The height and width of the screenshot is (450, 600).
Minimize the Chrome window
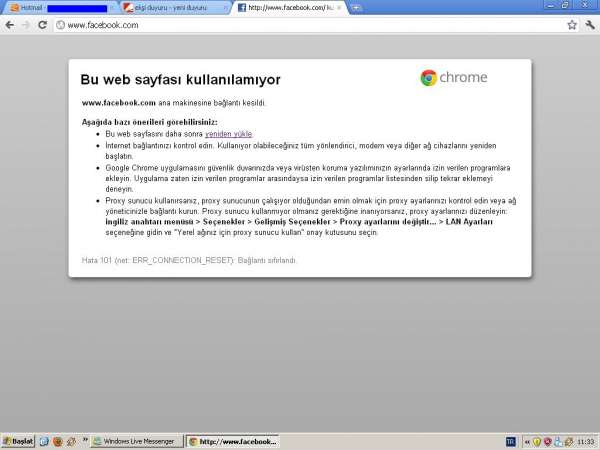(551, 5)
